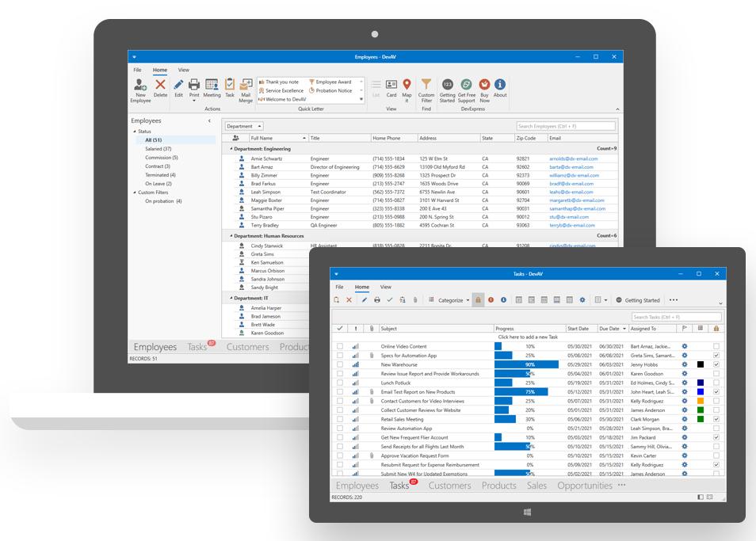The height and width of the screenshot is (541, 756).
Task: Click the Delete red X in Employees ribbon
Action: point(160,85)
